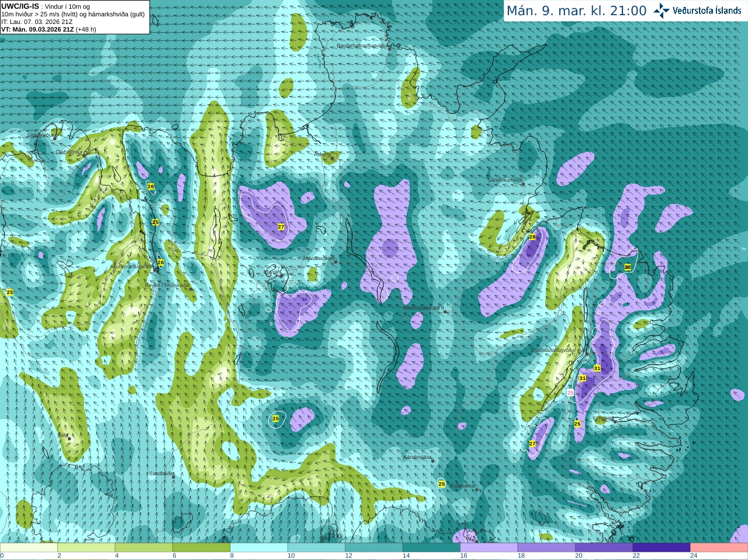The width and height of the screenshot is (748, 560).
Task: Click the 14–16 m/s dark teal legend swatch
Action: (x=431, y=548)
